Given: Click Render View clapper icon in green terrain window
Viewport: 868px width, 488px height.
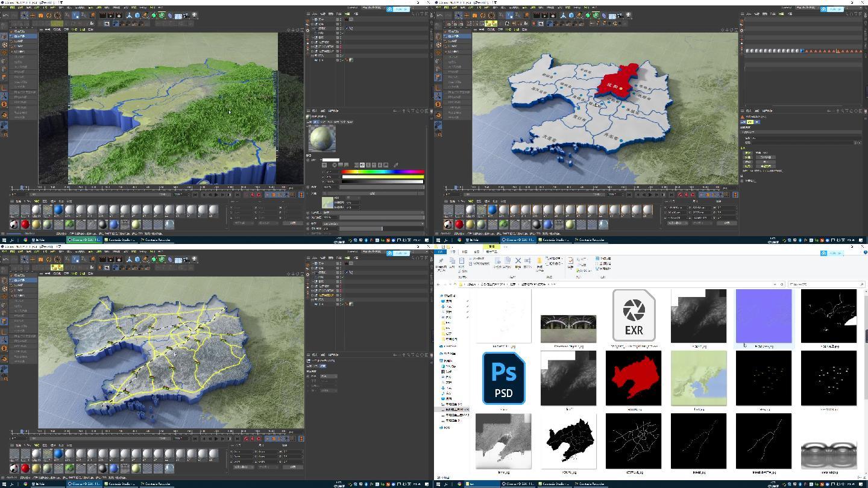Looking at the screenshot, I should 102,16.
